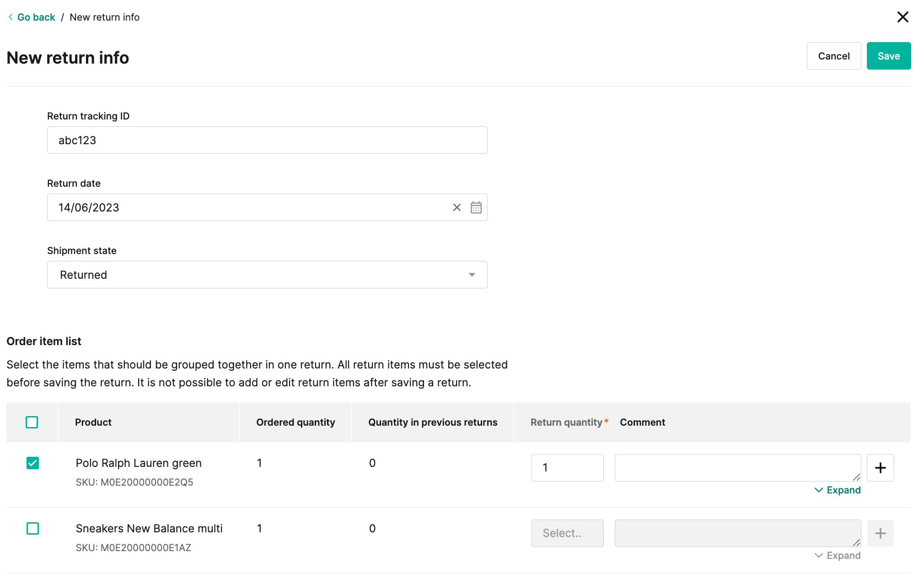Image resolution: width=924 pixels, height=574 pixels.
Task: Click the Polo return quantity field showing 1
Action: click(x=567, y=467)
